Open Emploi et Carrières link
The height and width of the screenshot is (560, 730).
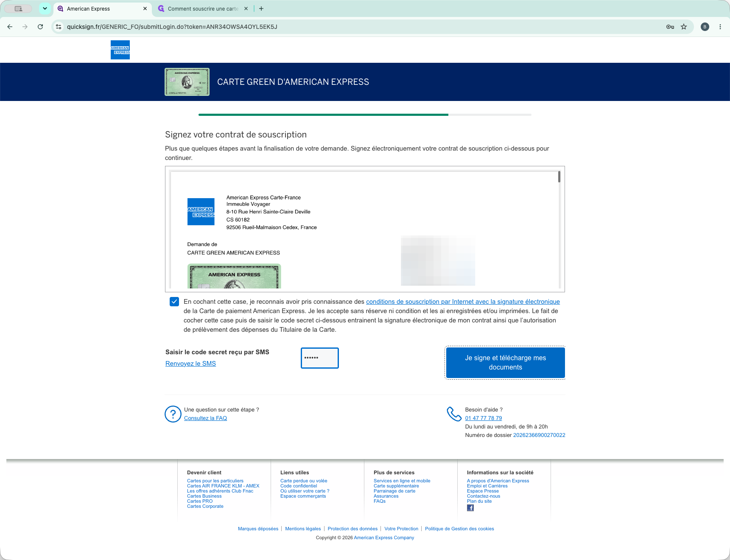tap(487, 486)
